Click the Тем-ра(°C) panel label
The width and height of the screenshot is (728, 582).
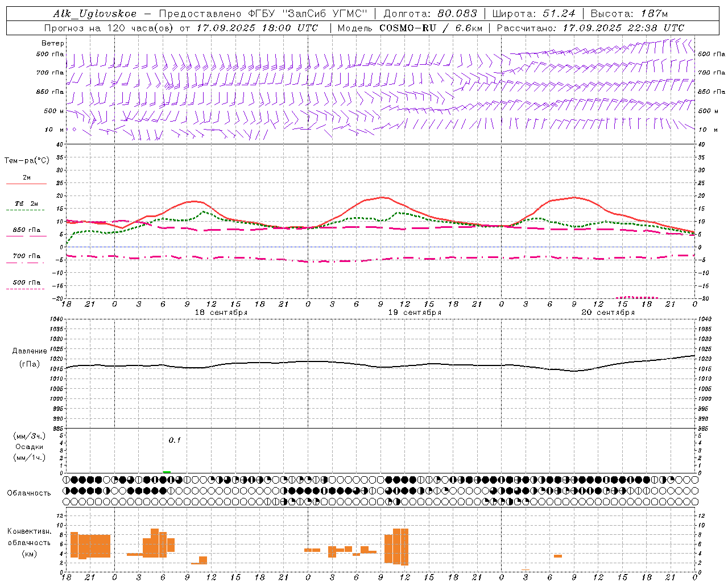[27, 161]
